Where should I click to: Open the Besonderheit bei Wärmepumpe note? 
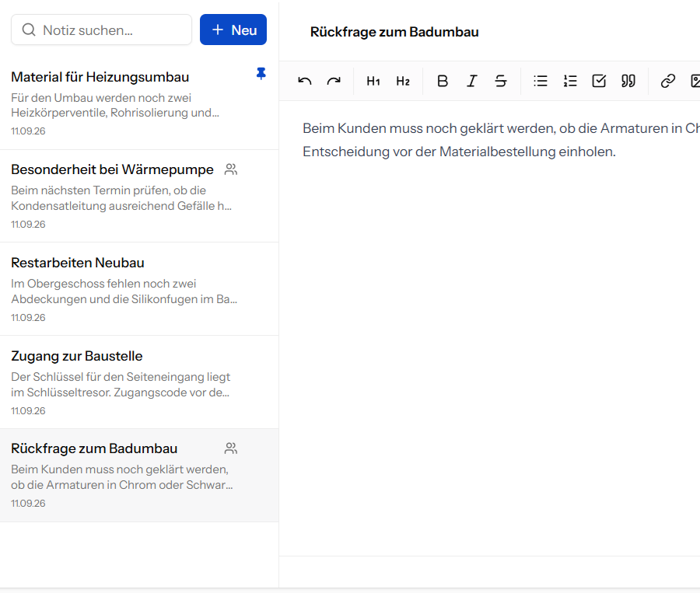(x=139, y=197)
